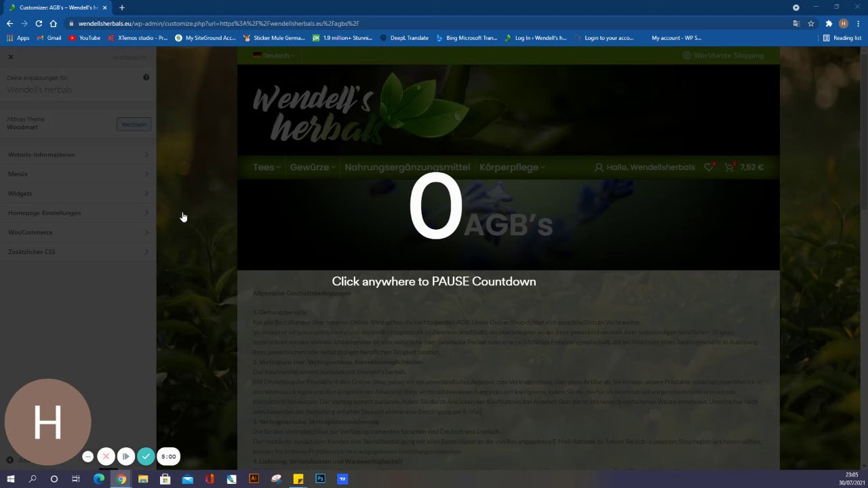The image size is (868, 488).
Task: Click the H camera bubble avatar
Action: point(47,422)
